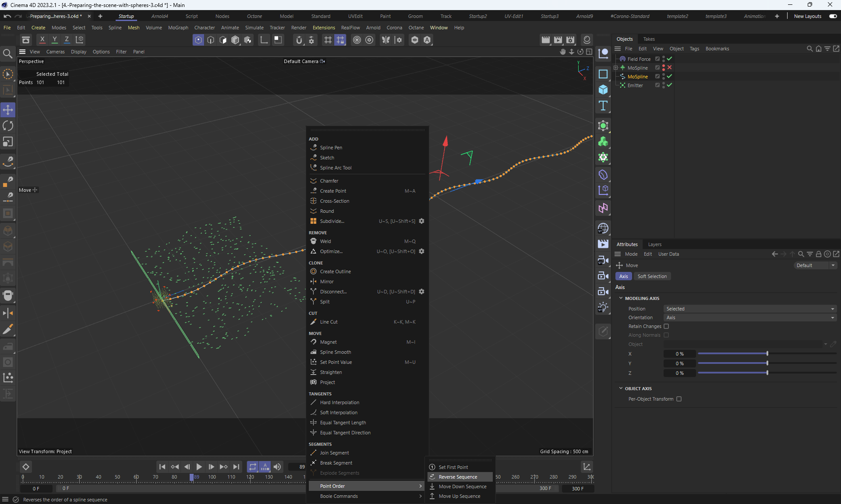Screen dimensions: 841x504
Task: Lock the X axis icon
Action: [x=42, y=40]
